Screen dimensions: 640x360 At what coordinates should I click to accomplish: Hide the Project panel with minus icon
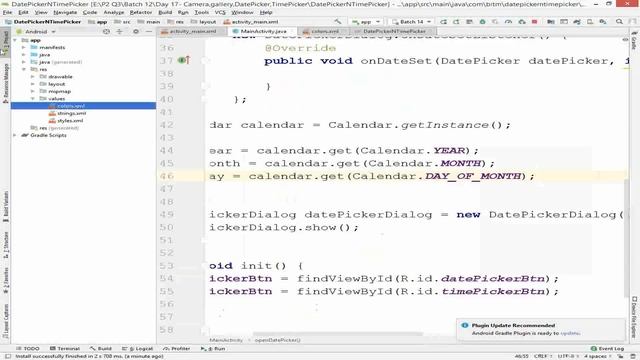tap(149, 31)
